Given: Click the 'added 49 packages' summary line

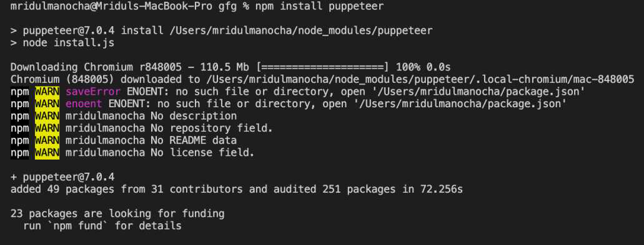Looking at the screenshot, I should point(237,190).
